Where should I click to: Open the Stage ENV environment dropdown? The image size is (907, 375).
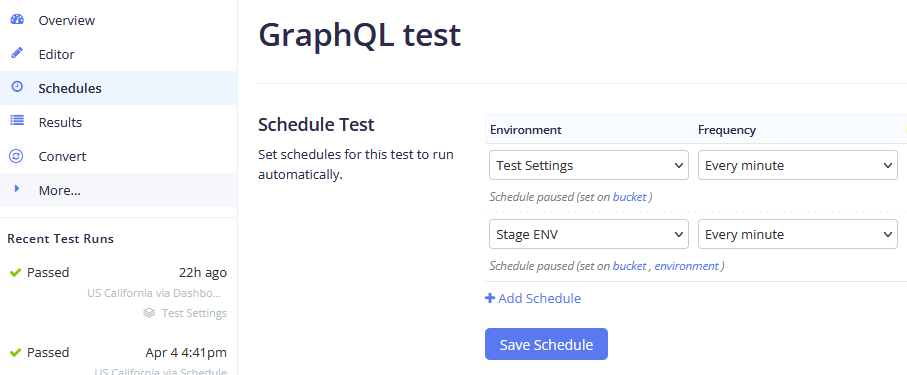tap(589, 234)
